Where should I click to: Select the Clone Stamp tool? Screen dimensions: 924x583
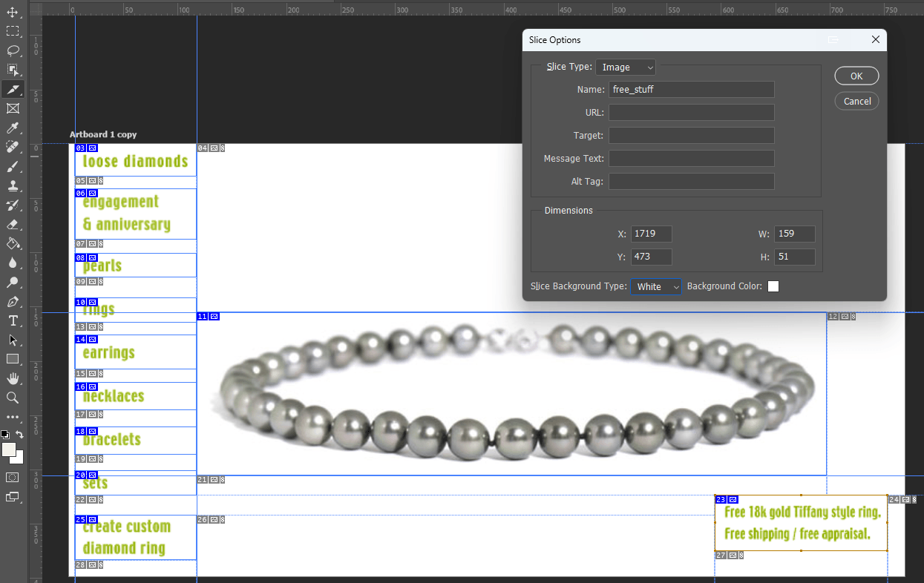click(13, 185)
